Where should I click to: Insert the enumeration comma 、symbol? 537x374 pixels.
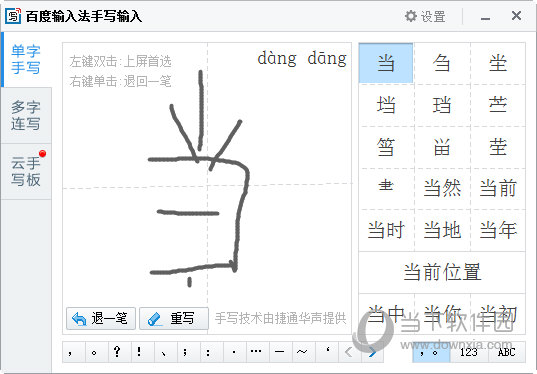point(166,352)
